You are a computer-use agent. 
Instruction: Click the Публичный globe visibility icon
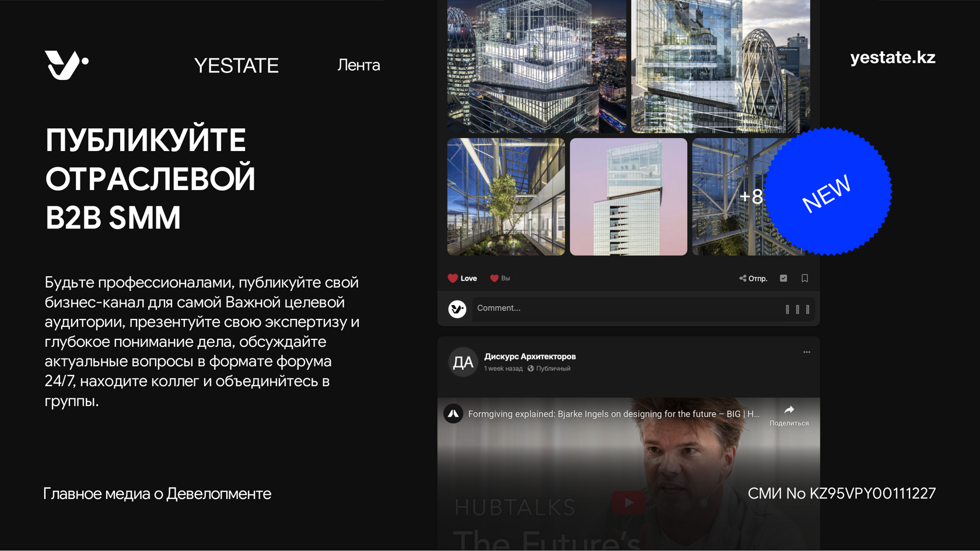coord(531,368)
